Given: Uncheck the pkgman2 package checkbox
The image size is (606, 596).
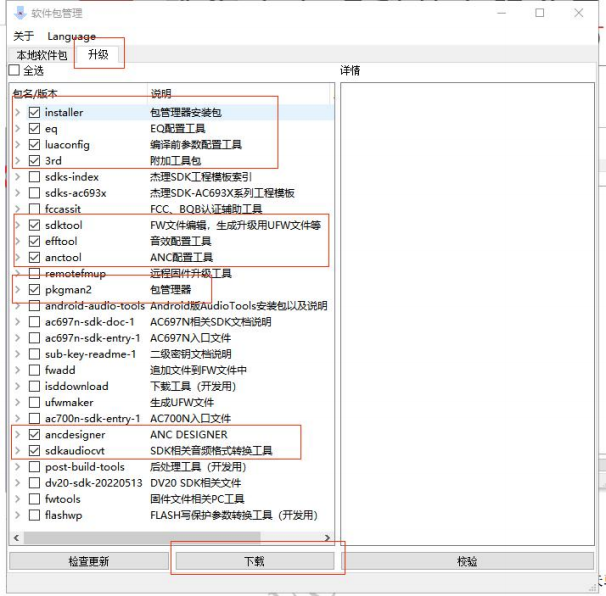Looking at the screenshot, I should [x=34, y=289].
